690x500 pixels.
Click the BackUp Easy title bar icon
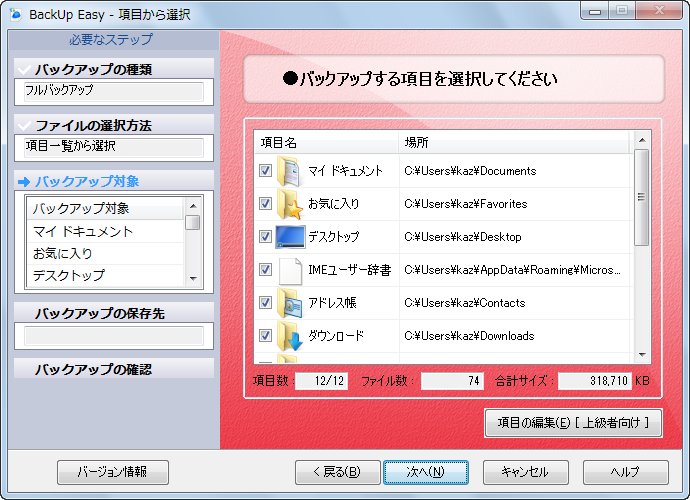pyautogui.click(x=16, y=15)
